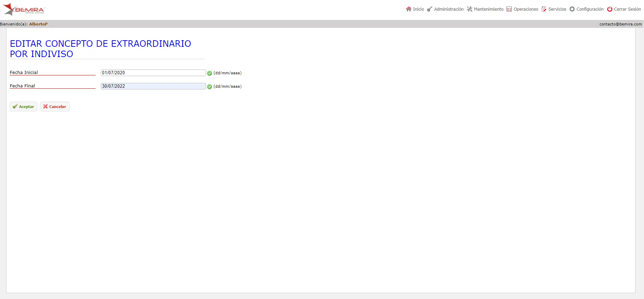Open the Configuración menu
The image size is (644, 299).
pyautogui.click(x=590, y=9)
